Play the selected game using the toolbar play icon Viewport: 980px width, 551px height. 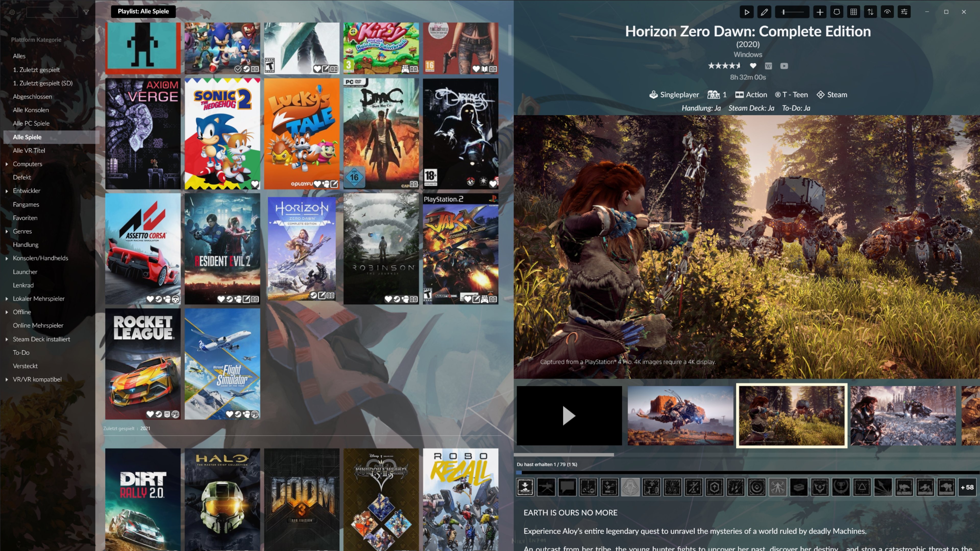click(x=746, y=12)
